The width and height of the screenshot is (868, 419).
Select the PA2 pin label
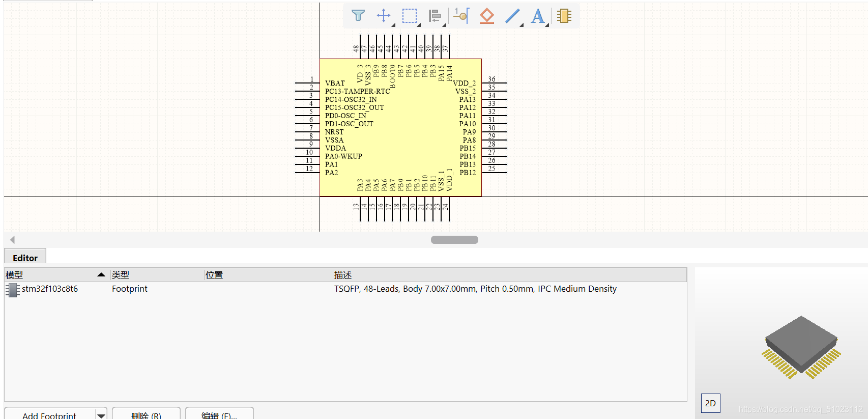331,173
